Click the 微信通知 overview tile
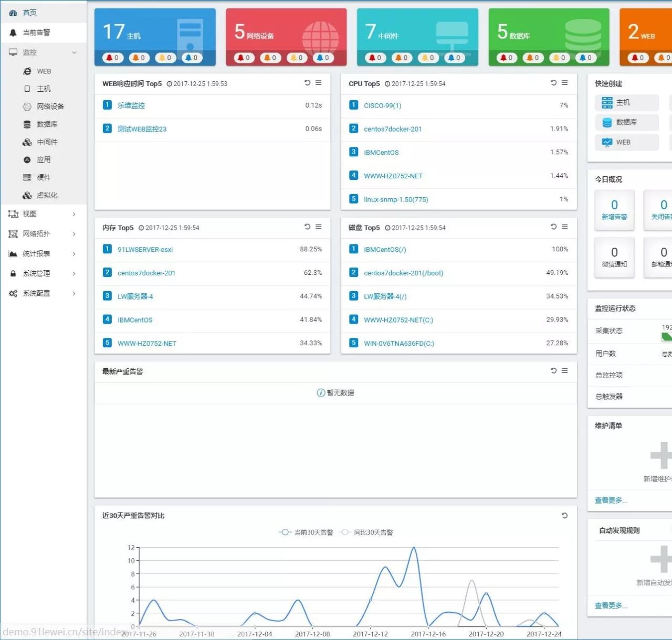672x640 pixels. [x=614, y=257]
